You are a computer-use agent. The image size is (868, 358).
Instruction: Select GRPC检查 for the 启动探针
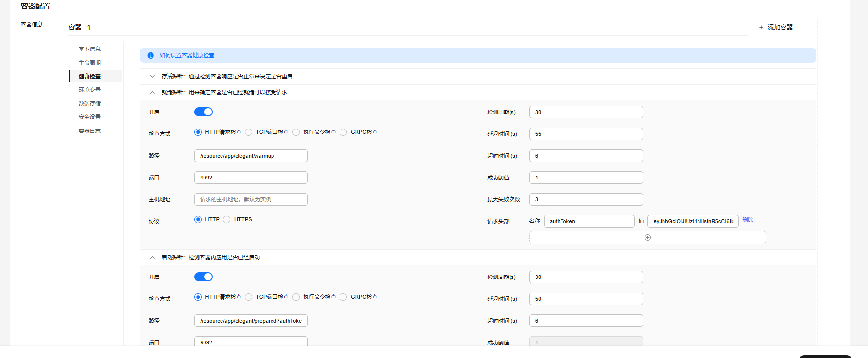click(343, 297)
